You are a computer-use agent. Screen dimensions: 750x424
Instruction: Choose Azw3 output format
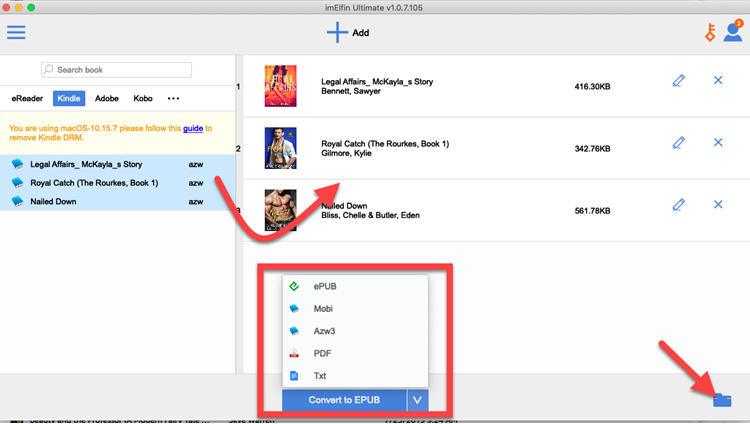pyautogui.click(x=355, y=331)
